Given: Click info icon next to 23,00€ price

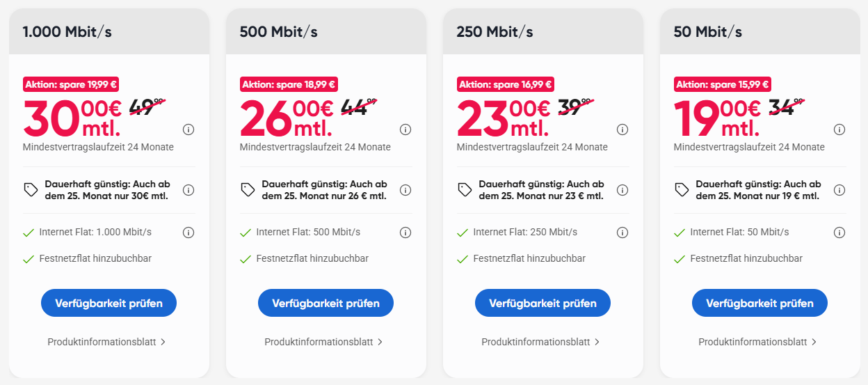Looking at the screenshot, I should click(622, 129).
